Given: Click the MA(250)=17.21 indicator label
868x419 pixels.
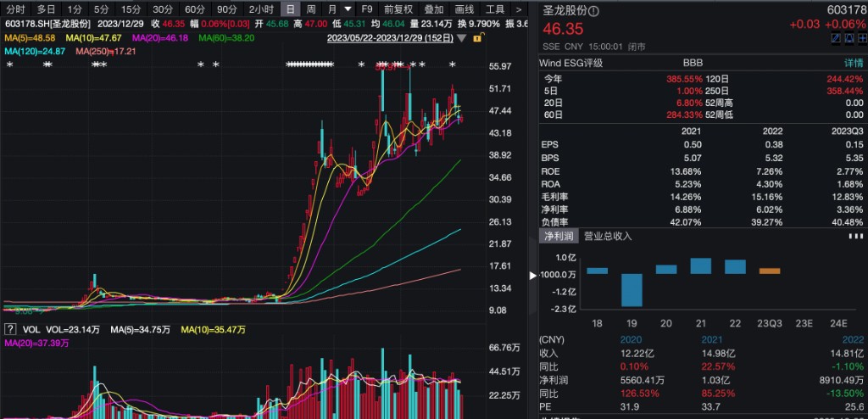Looking at the screenshot, I should (106, 51).
